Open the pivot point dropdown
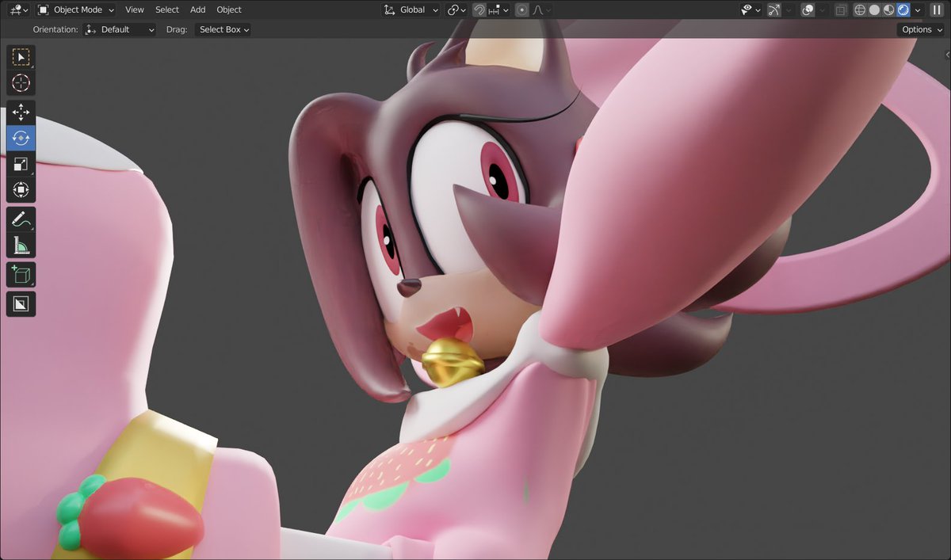The width and height of the screenshot is (951, 560). tap(456, 10)
